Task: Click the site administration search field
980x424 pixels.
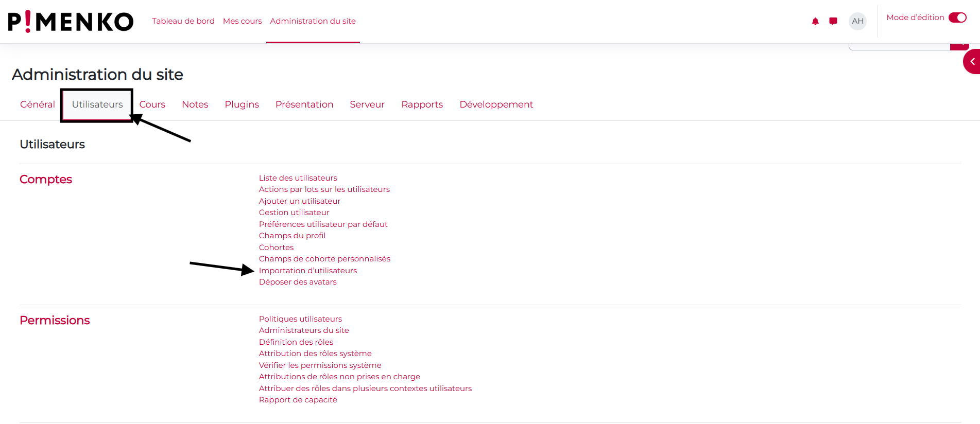Action: [899, 47]
